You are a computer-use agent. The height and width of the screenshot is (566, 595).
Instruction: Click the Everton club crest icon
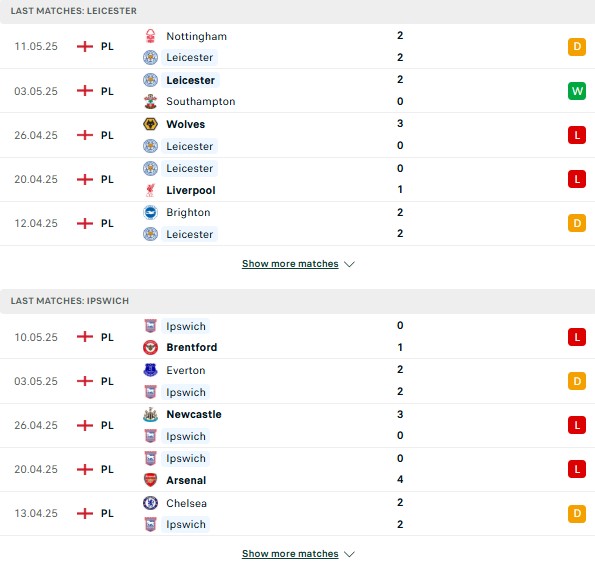pos(150,370)
